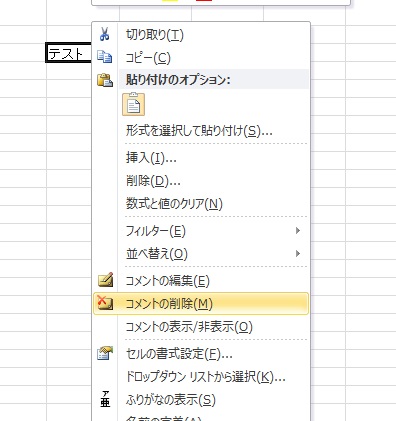Click the cell containing テスト
396x421 pixels.
click(x=68, y=53)
